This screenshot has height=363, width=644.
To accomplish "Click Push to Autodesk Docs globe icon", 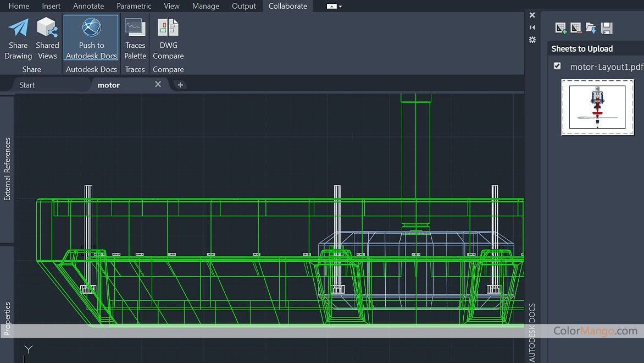I will coord(91,28).
